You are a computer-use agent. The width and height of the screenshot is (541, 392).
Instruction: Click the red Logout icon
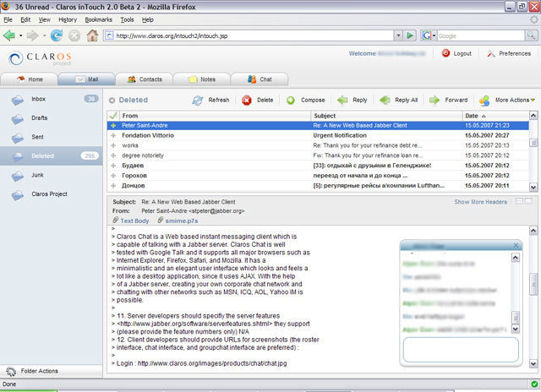tap(445, 53)
